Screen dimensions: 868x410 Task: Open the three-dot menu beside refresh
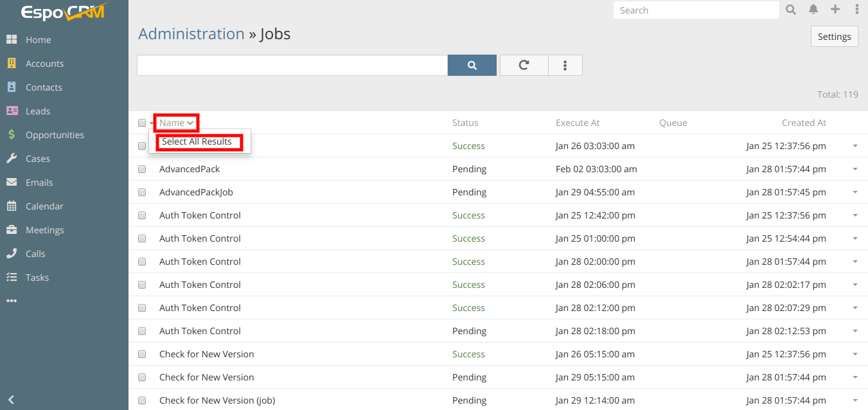coord(565,65)
